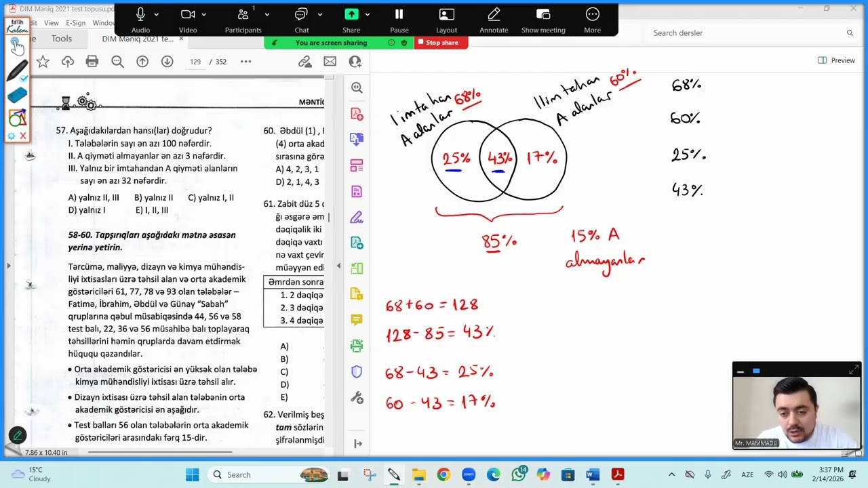Open Share options arrow in Zoom
This screenshot has height=488, width=868.
click(x=368, y=15)
